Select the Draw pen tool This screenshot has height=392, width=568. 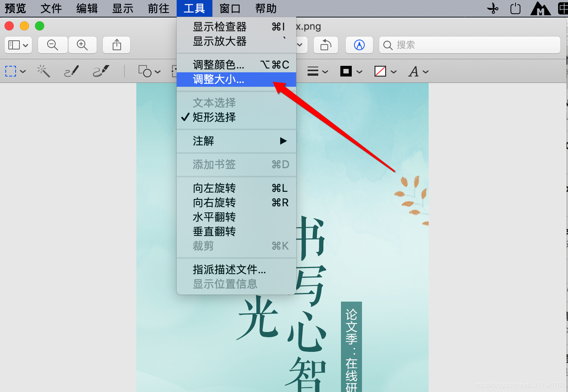click(101, 71)
